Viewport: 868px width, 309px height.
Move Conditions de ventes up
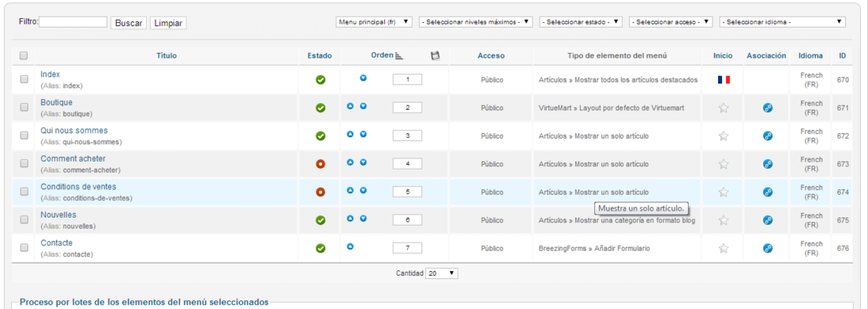click(350, 190)
